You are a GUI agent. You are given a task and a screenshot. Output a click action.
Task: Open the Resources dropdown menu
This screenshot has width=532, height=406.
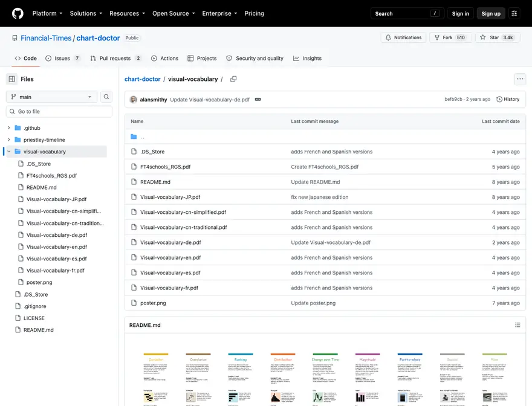pyautogui.click(x=127, y=13)
